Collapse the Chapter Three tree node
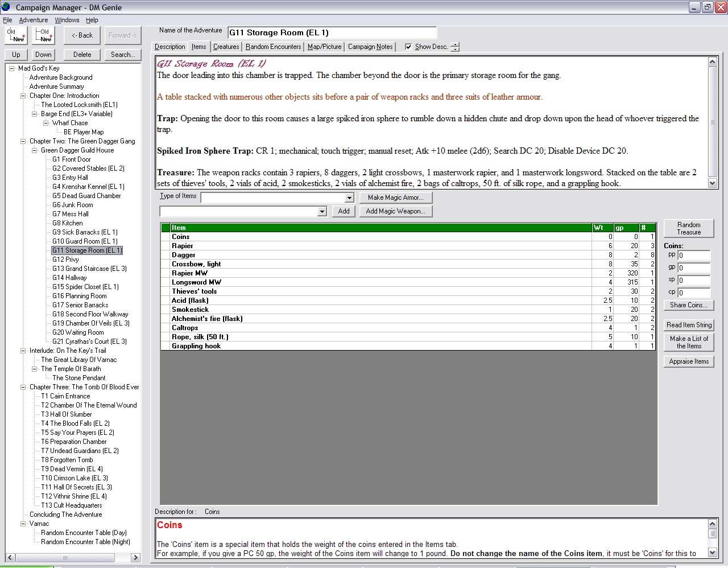Screen dimensions: 728x568 point(23,387)
